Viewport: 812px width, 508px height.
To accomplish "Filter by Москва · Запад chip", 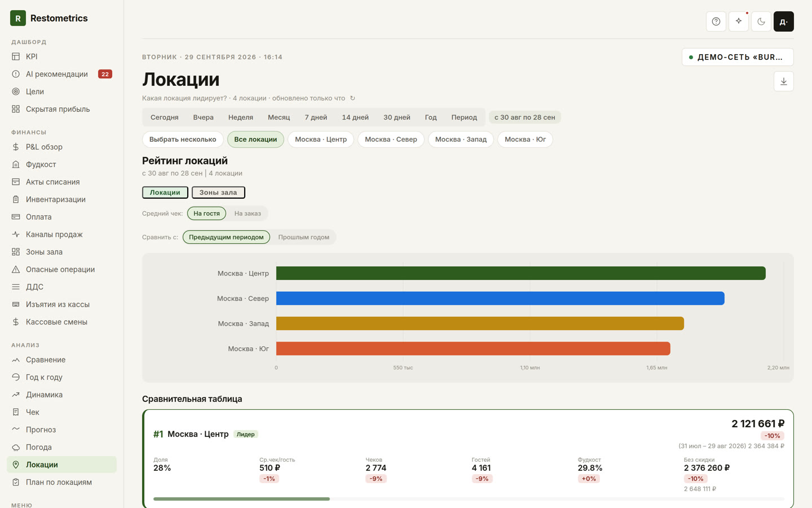I will pyautogui.click(x=461, y=139).
